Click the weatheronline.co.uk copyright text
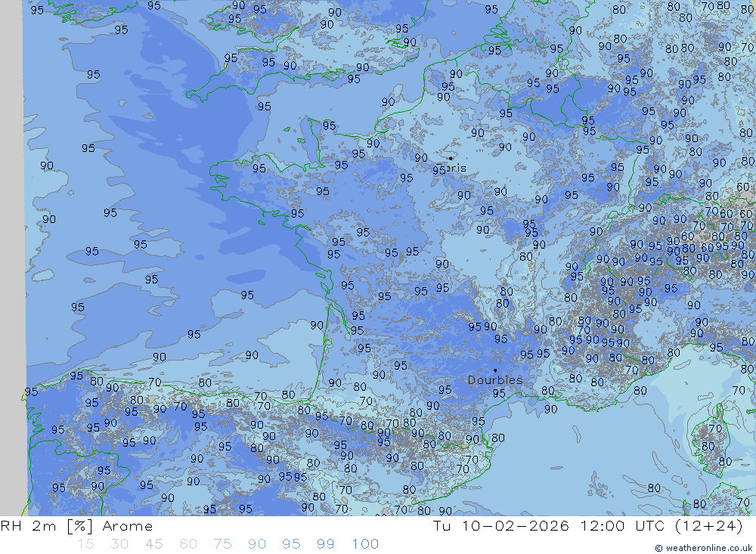 click(x=704, y=548)
